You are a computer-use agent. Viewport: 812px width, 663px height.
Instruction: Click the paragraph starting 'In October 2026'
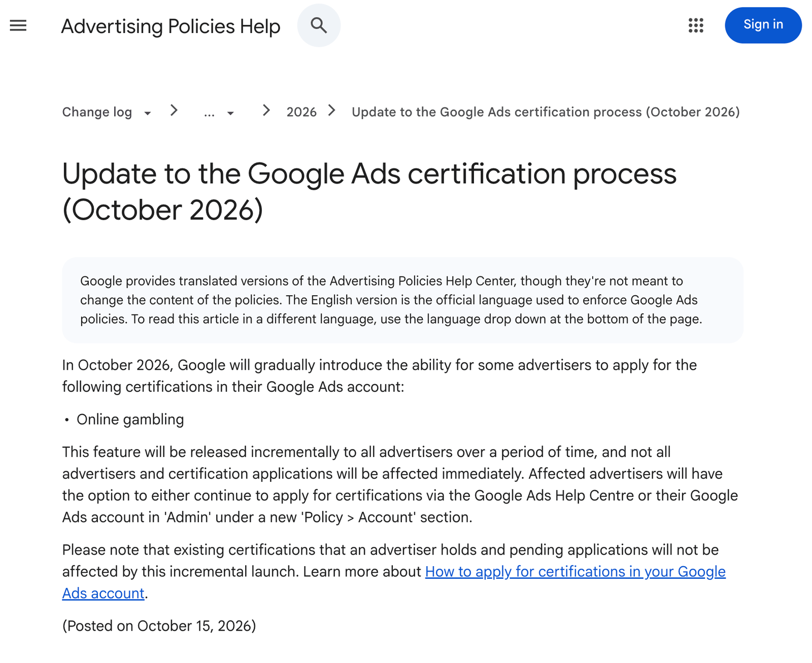[379, 376]
